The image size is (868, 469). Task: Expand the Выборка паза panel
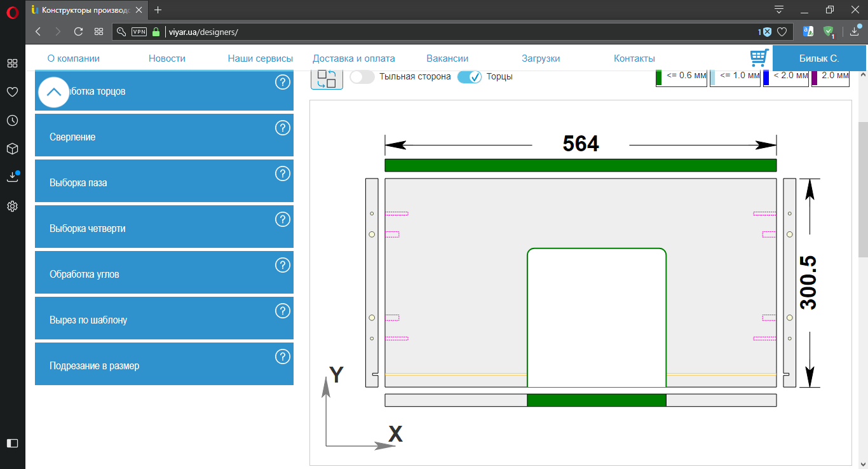164,181
